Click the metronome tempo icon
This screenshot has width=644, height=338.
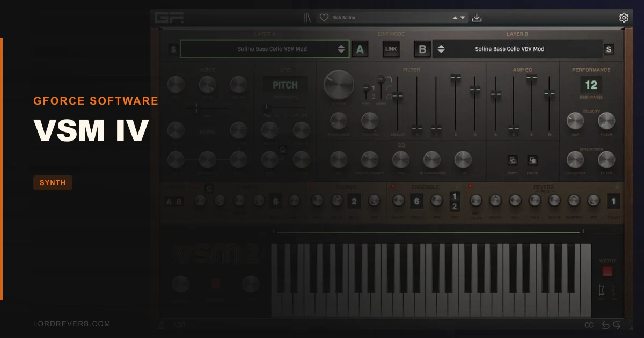point(161,325)
